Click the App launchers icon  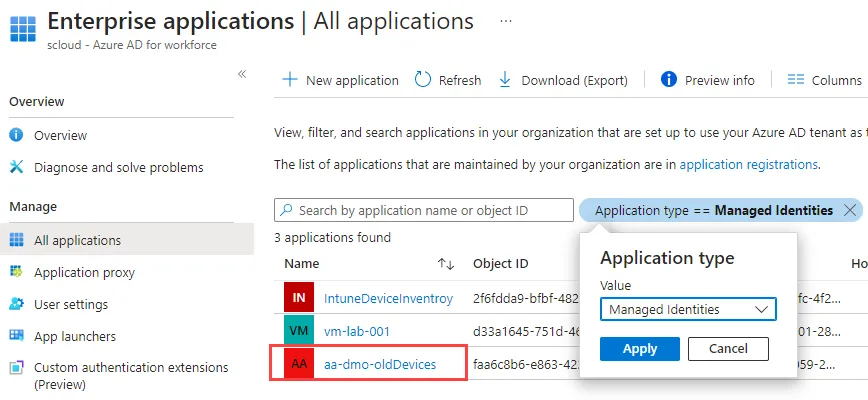(17, 336)
